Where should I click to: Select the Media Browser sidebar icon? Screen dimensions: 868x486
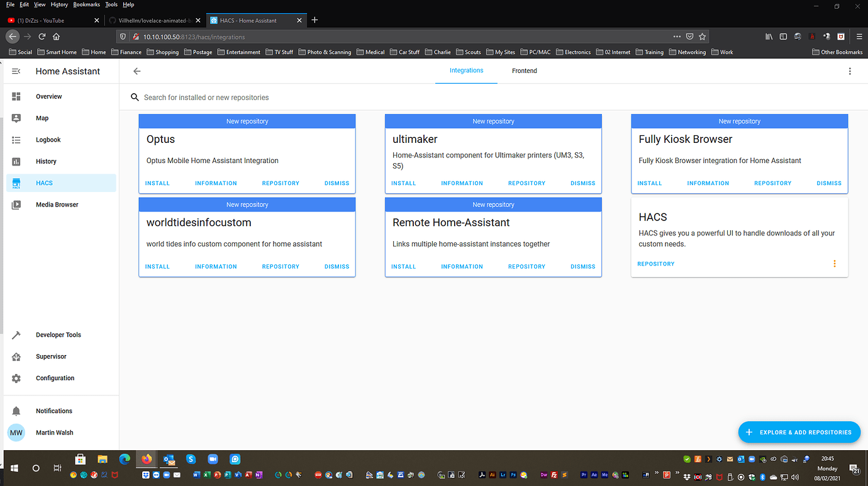(16, 204)
